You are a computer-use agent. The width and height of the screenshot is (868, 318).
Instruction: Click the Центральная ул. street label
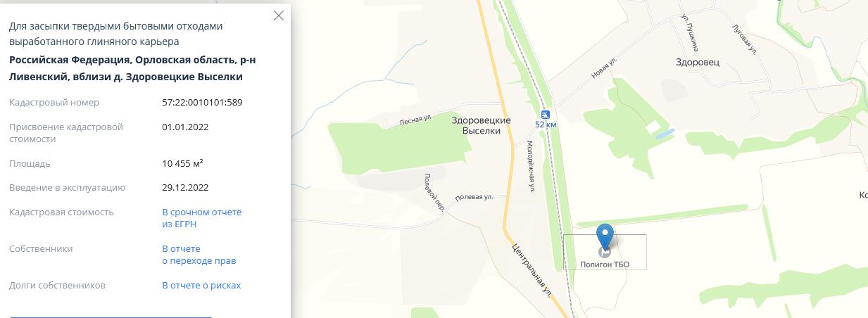[532, 269]
